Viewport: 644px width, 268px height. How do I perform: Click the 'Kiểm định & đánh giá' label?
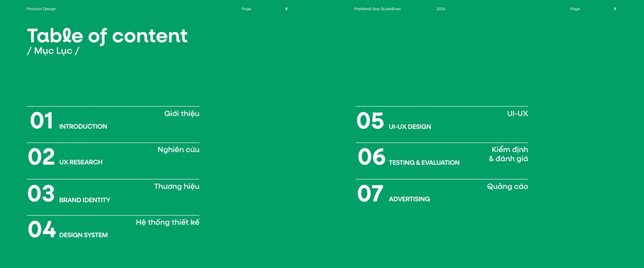(x=508, y=154)
